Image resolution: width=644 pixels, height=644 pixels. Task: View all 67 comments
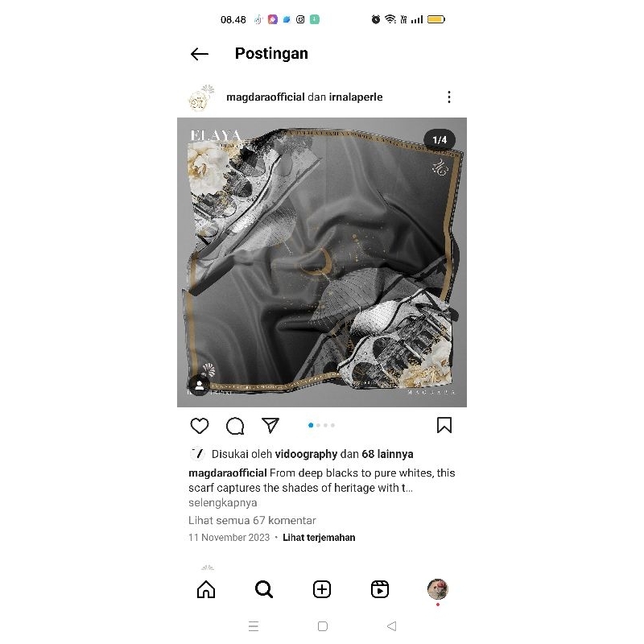coord(252,520)
